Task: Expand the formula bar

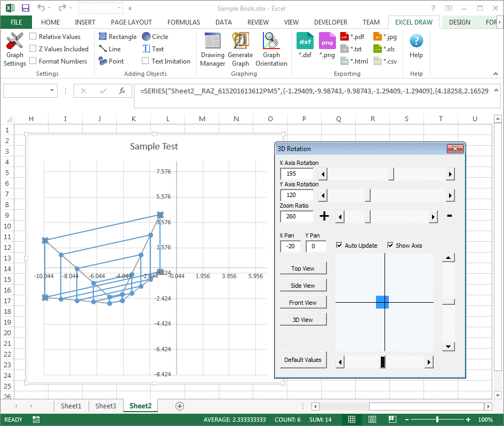Action: (x=496, y=91)
